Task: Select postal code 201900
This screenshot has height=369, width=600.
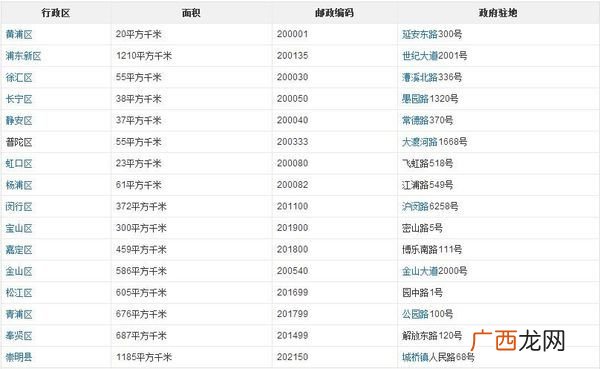Action: click(x=292, y=228)
